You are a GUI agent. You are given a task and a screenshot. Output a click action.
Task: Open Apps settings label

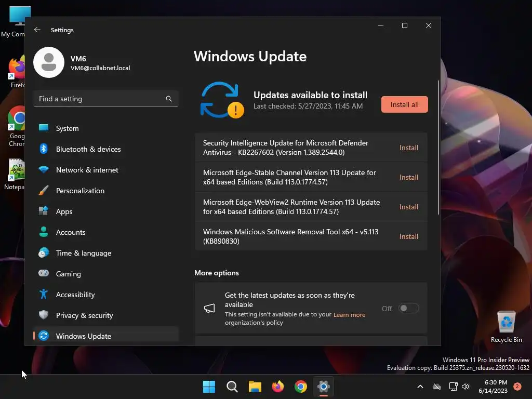[64, 211]
